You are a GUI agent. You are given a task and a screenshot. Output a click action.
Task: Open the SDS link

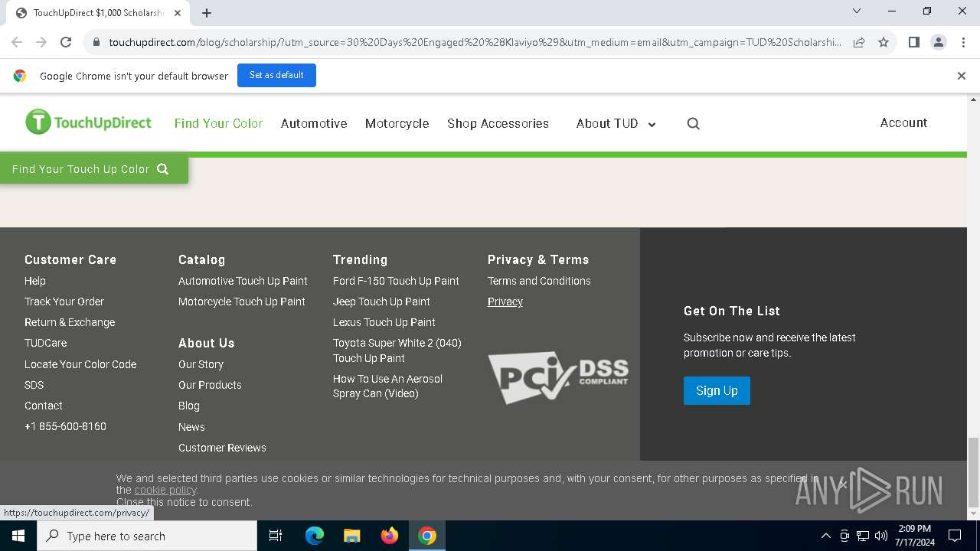34,385
